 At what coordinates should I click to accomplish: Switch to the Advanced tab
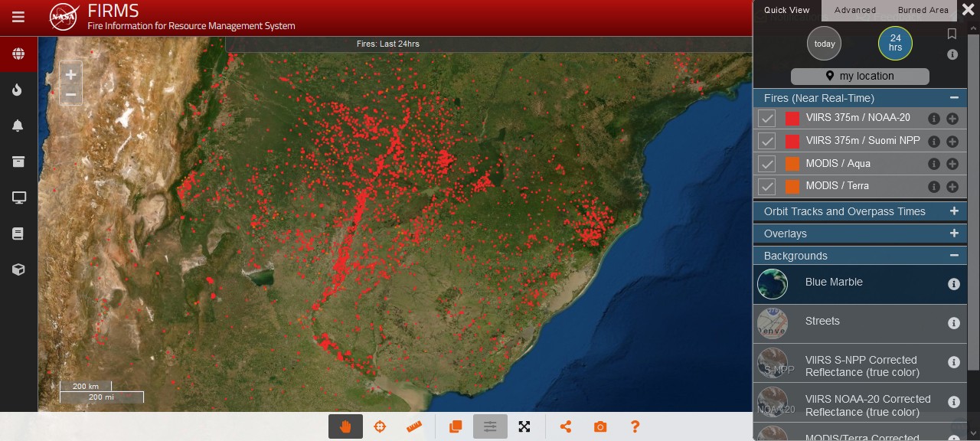point(854,10)
